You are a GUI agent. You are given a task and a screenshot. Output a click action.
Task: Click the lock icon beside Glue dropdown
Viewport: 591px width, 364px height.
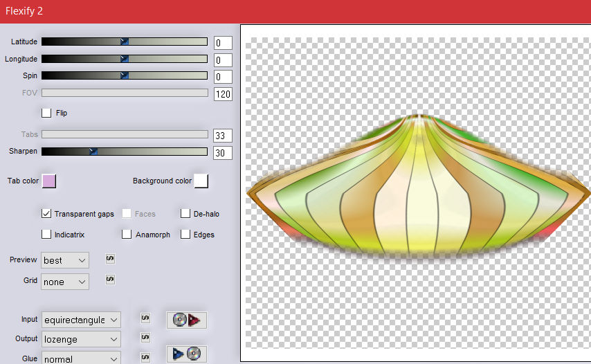click(145, 357)
